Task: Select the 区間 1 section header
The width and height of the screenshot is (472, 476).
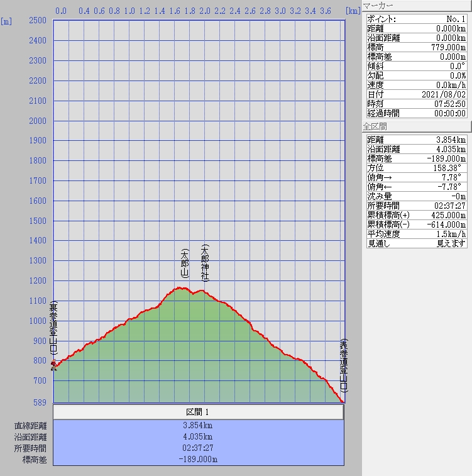Action: point(198,412)
